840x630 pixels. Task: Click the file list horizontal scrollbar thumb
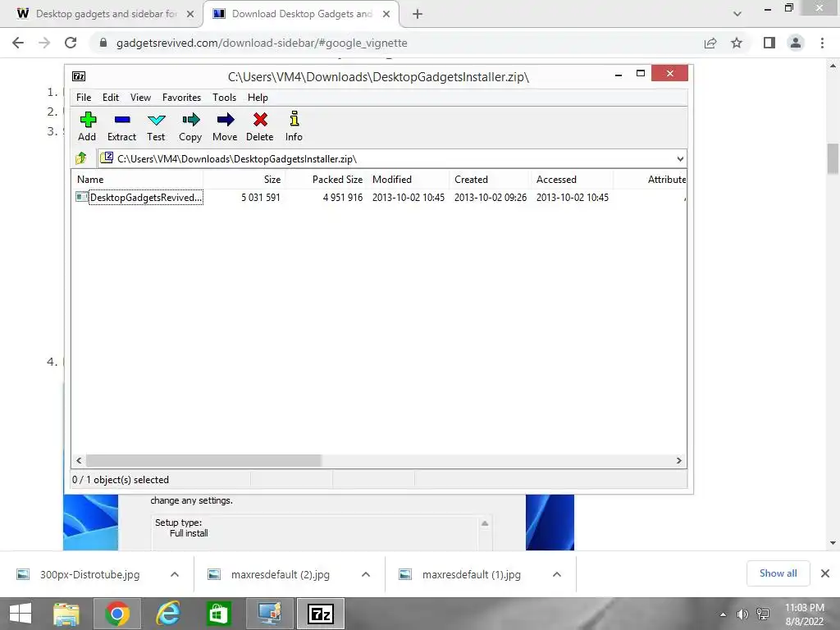coord(203,461)
